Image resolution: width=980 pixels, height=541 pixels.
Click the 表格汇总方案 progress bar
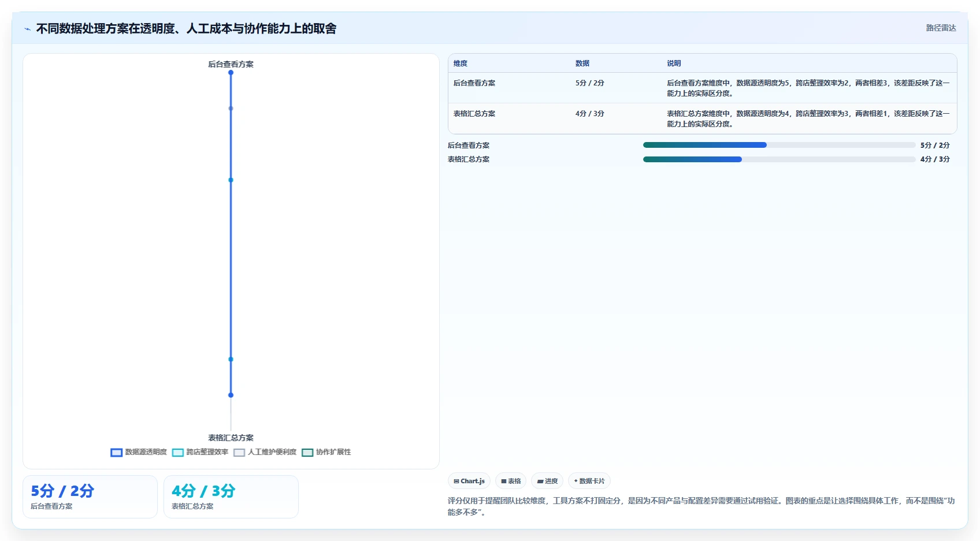[779, 159]
